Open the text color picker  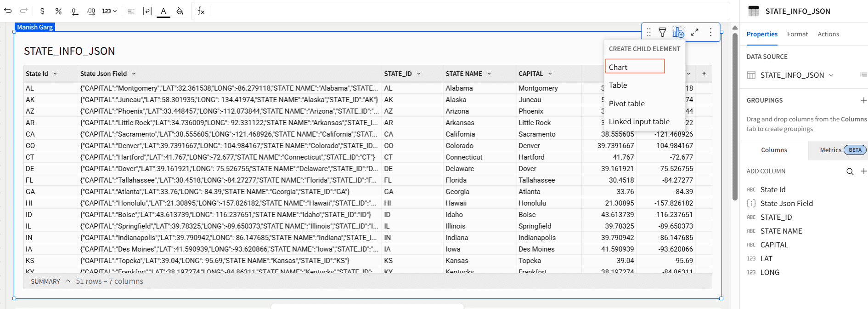pos(163,11)
